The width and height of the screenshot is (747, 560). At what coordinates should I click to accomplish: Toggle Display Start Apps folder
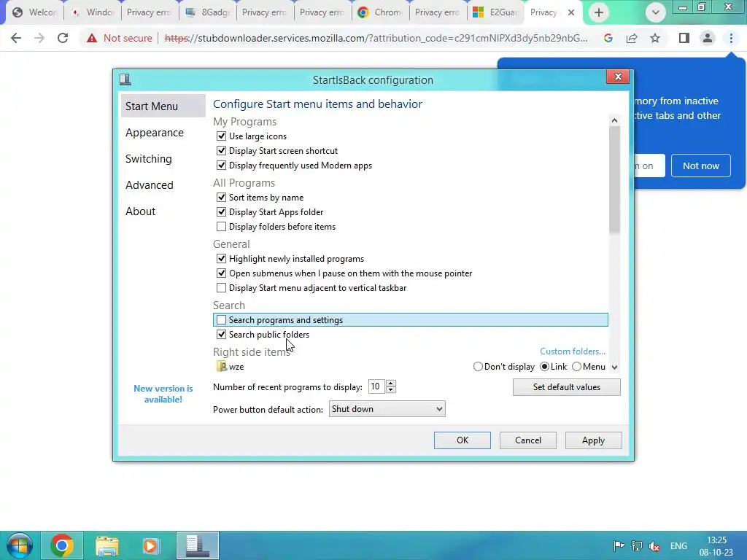click(221, 212)
